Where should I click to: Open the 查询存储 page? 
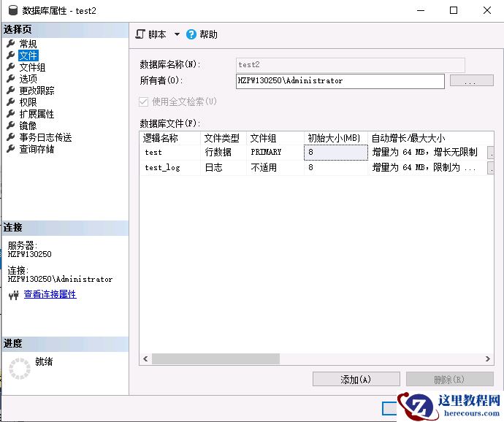click(x=37, y=149)
